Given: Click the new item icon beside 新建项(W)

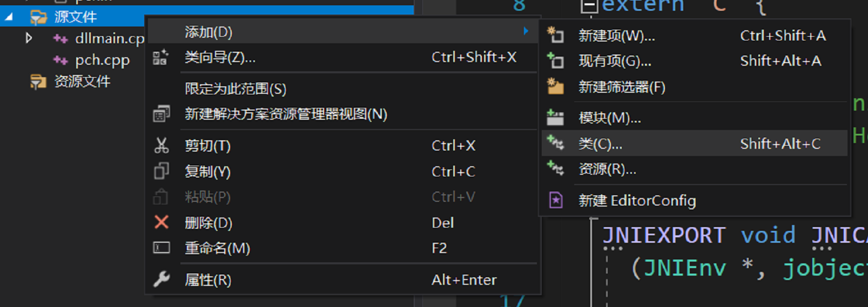Looking at the screenshot, I should tap(555, 36).
